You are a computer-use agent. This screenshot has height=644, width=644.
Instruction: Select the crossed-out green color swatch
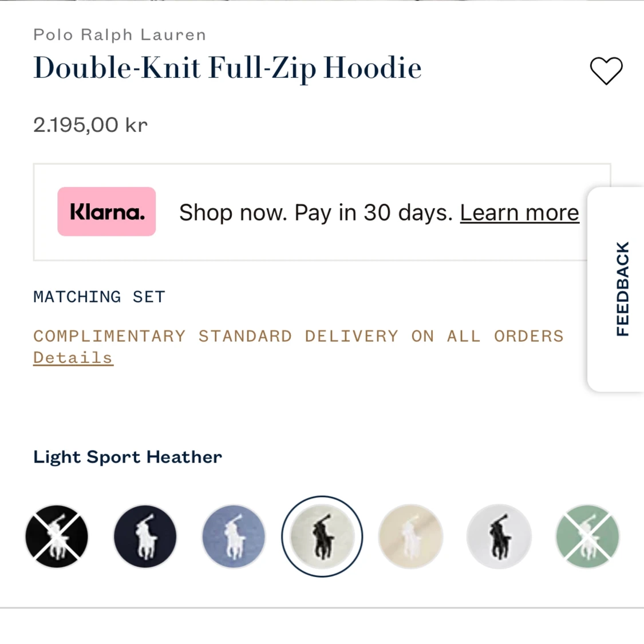click(x=587, y=536)
